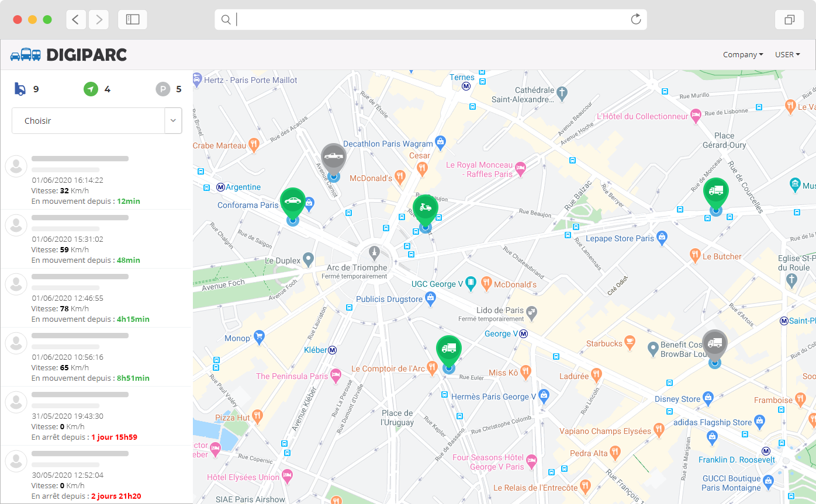
Task: Click the avatar of the 01/06/2020 16:14:22 entry
Action: 16,166
